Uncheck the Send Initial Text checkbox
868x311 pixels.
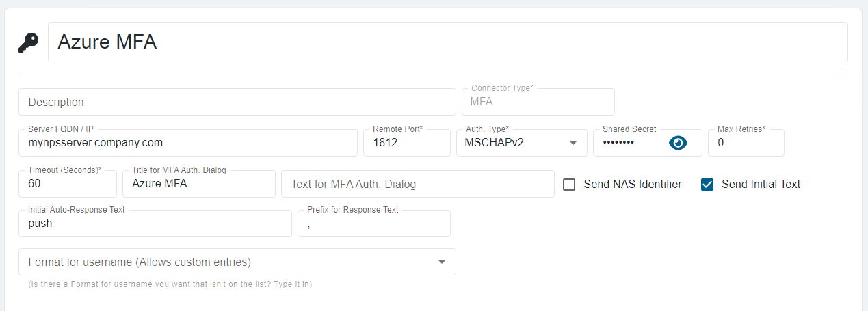point(707,185)
